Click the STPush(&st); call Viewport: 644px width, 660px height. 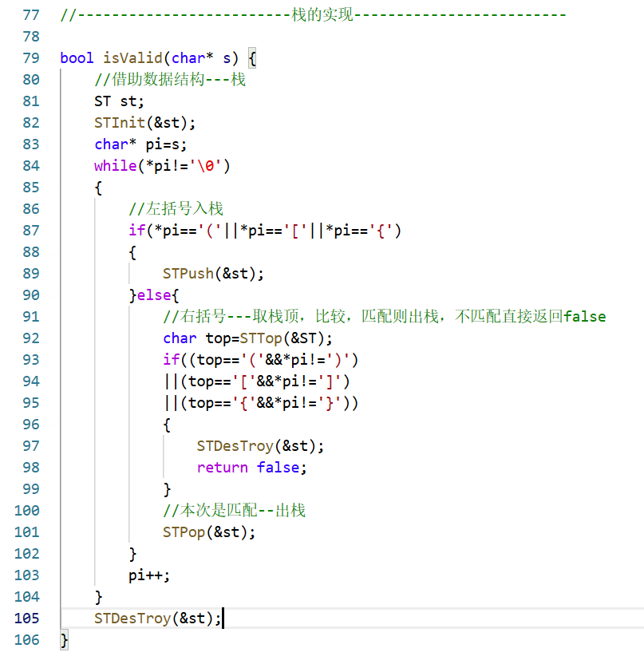tap(213, 274)
